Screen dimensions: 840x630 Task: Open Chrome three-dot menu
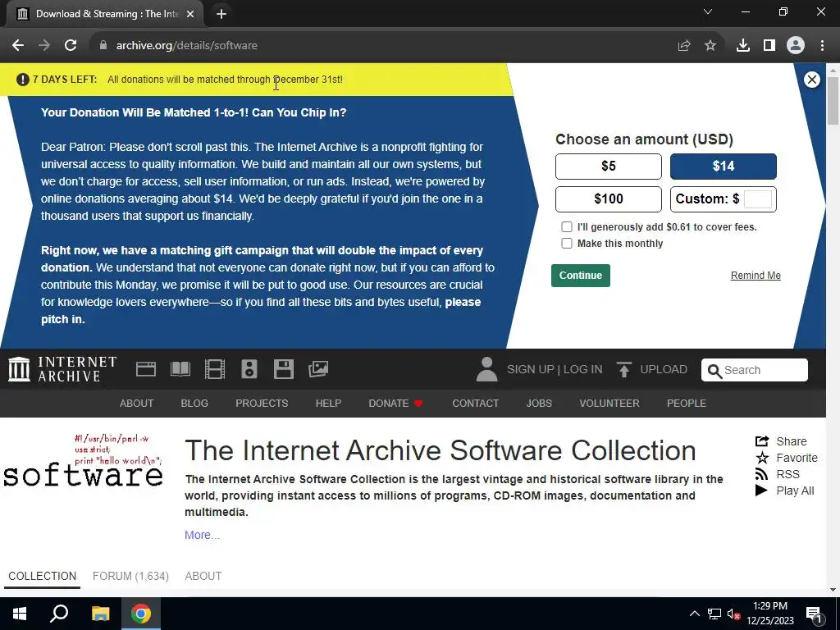(x=822, y=46)
